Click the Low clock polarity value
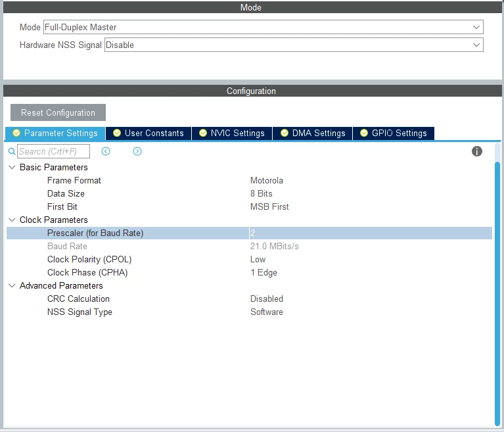 point(258,260)
